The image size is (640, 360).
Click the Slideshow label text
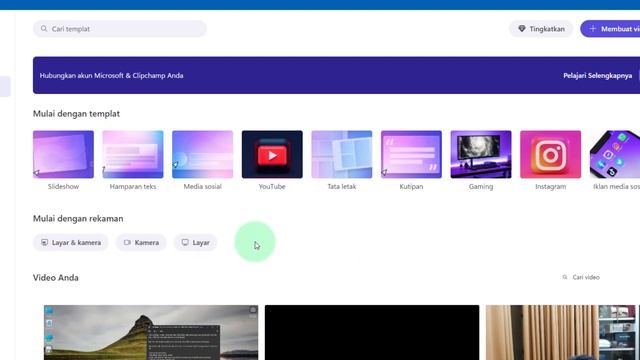[x=63, y=187]
